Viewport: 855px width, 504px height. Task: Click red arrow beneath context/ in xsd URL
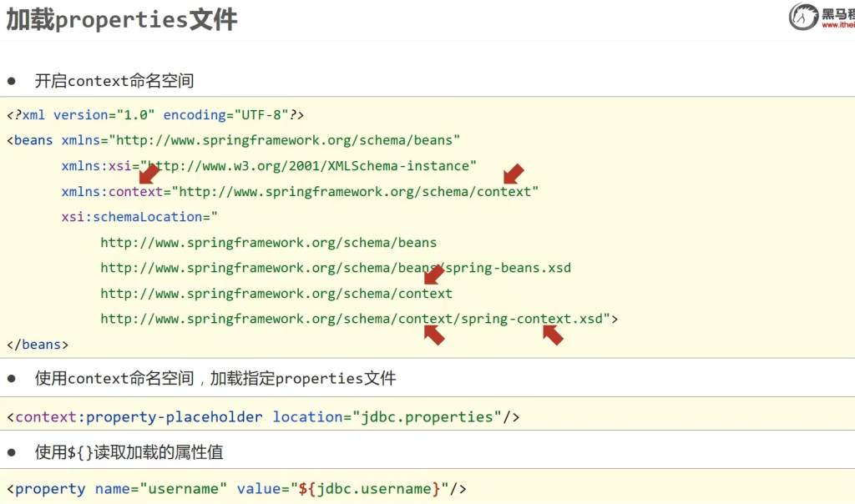434,335
